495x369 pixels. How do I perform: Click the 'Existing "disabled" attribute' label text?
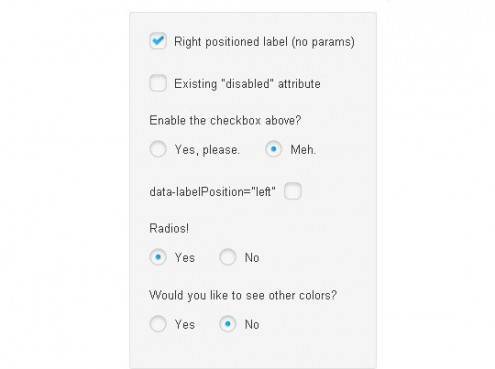pyautogui.click(x=247, y=84)
